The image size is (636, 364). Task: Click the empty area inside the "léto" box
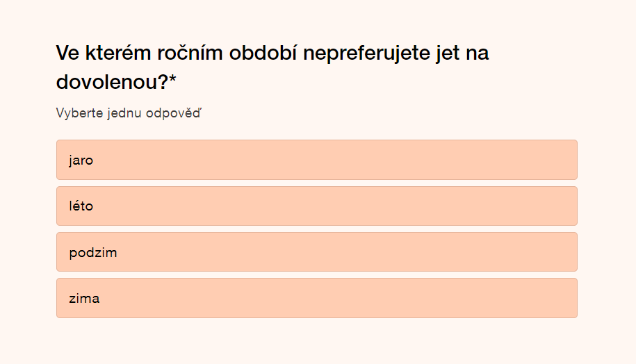click(348, 206)
